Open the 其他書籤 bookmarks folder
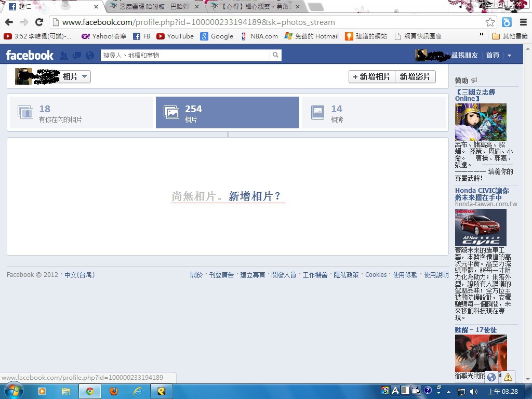Viewport: 532px width, 399px height. (x=510, y=36)
